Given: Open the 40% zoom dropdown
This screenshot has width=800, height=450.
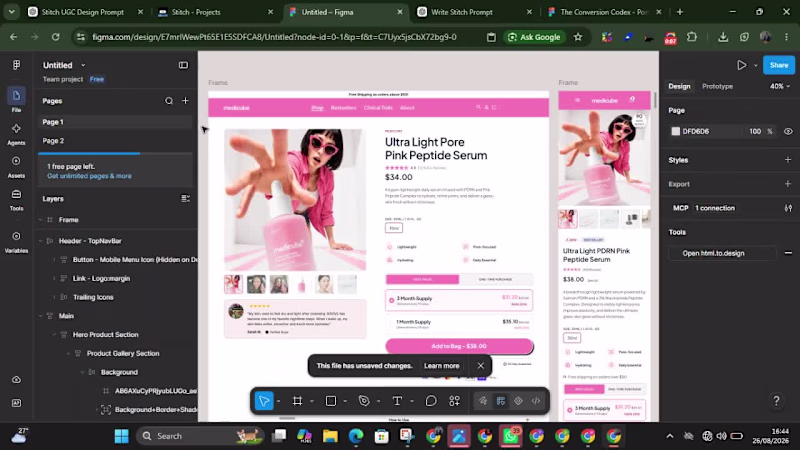Looking at the screenshot, I should (x=780, y=86).
